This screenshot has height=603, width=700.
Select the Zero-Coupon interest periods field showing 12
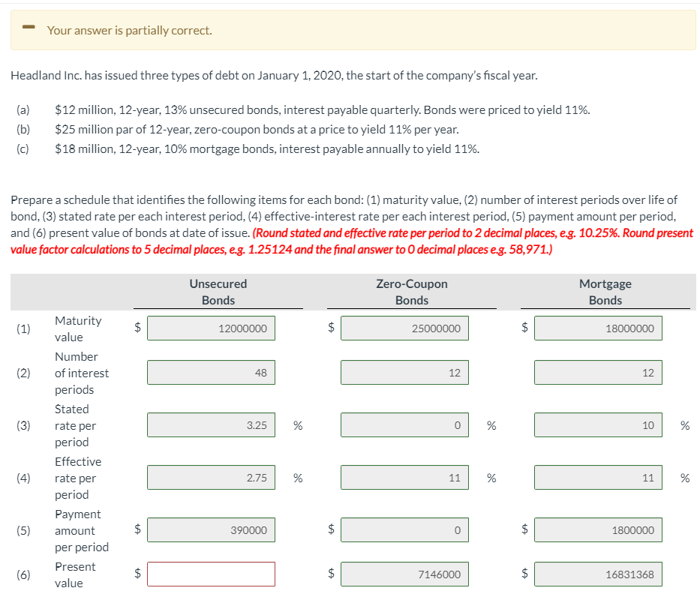pos(404,372)
